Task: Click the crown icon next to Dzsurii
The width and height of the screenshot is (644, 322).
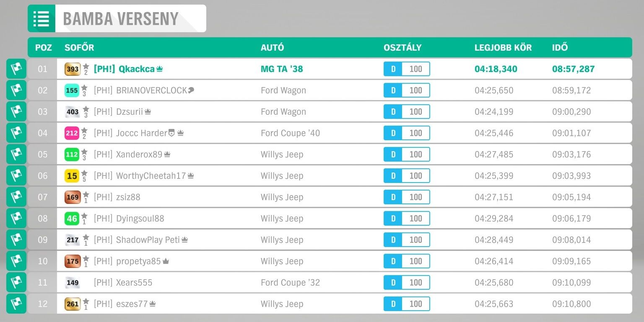Action: pyautogui.click(x=148, y=112)
